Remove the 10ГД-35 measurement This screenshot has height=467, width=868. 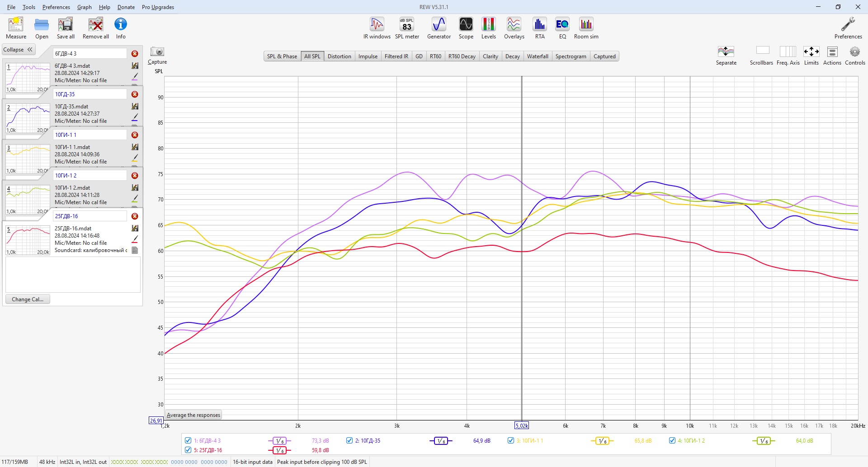tap(135, 94)
